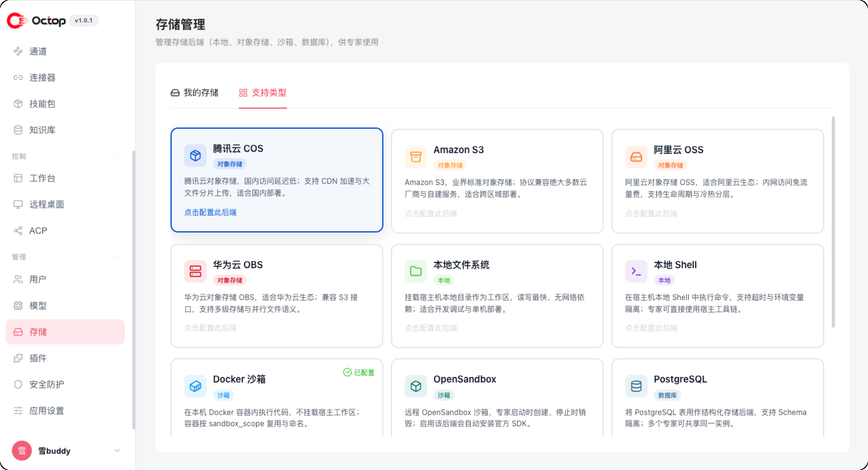Click the Docker 沙箱 container icon

pyautogui.click(x=195, y=386)
